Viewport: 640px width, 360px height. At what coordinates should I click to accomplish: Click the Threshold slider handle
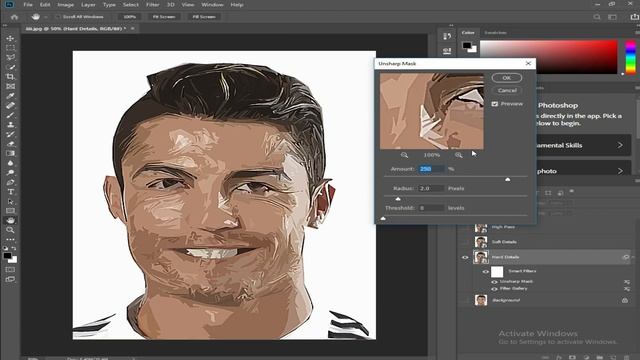pyautogui.click(x=383, y=218)
